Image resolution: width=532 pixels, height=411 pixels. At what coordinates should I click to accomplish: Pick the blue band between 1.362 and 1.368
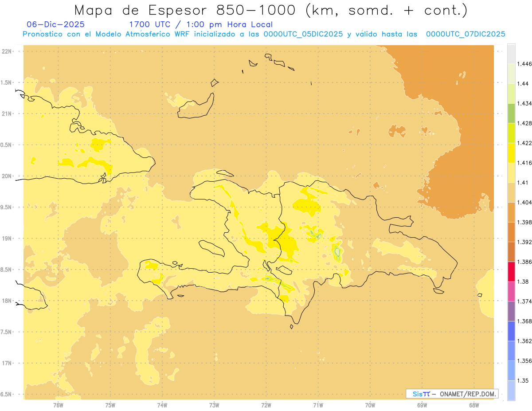511,331
